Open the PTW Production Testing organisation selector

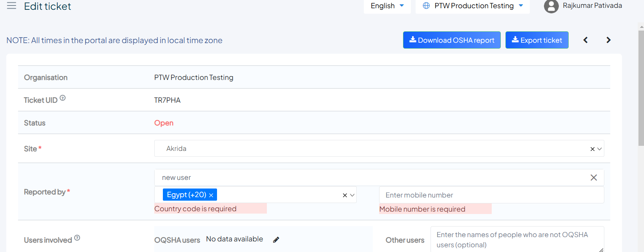tap(473, 6)
